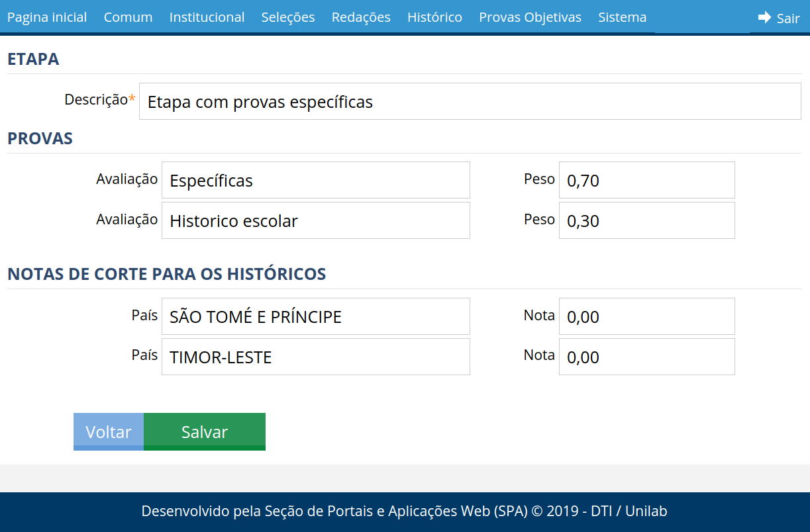Click the Nota field next to TIMOR-LESTE
The image size is (810, 532).
click(647, 356)
